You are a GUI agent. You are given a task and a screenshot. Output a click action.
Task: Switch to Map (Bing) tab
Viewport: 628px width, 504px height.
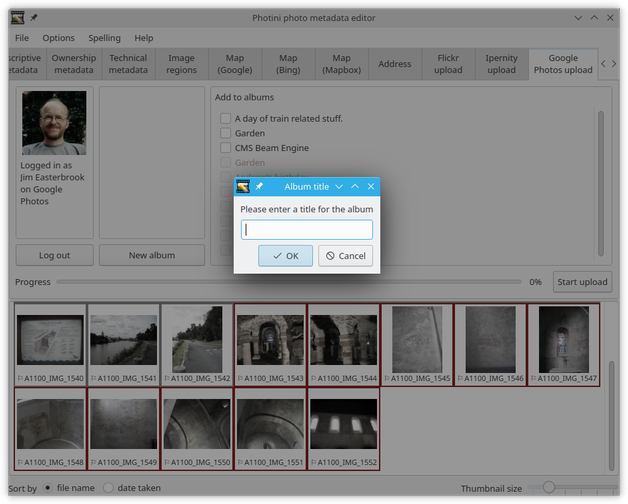288,64
